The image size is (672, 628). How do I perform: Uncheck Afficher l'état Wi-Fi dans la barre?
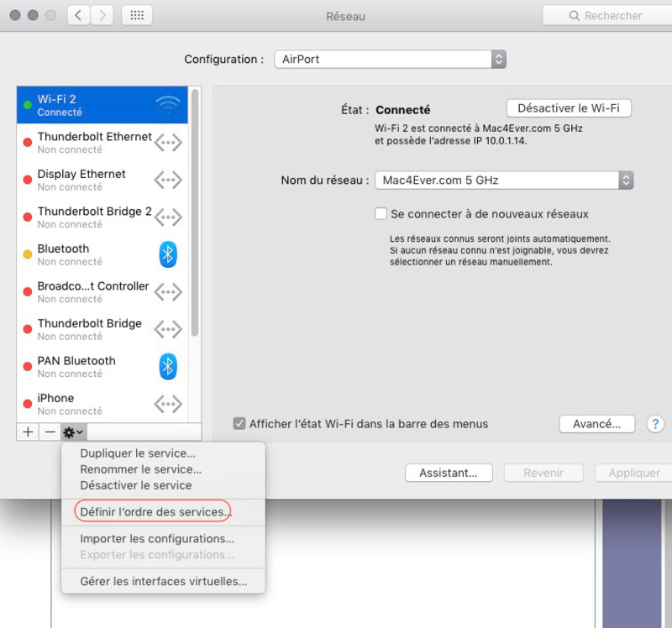tap(239, 424)
